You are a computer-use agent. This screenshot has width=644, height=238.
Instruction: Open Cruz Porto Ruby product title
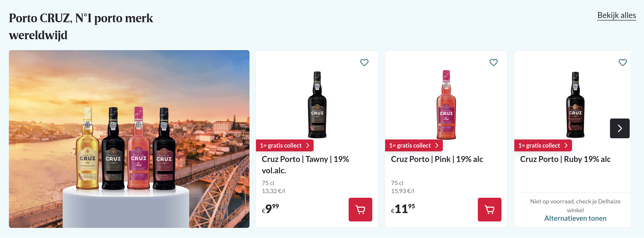tap(565, 159)
